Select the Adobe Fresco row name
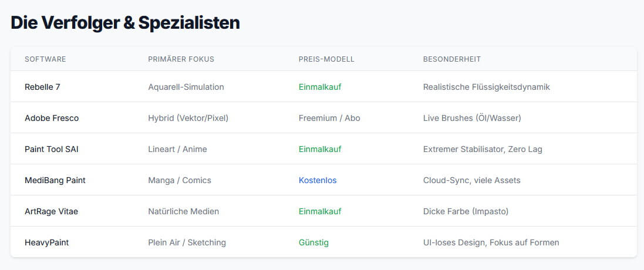 click(52, 118)
